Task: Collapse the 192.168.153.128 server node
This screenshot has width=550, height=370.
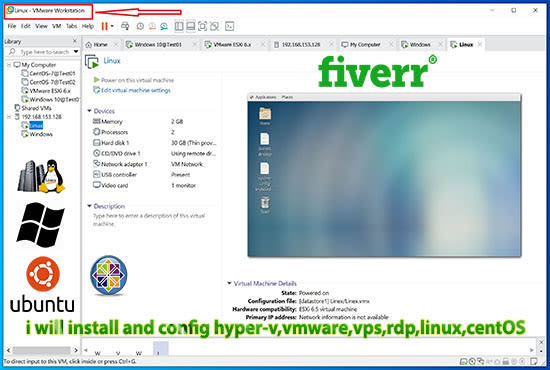Action: (9, 117)
